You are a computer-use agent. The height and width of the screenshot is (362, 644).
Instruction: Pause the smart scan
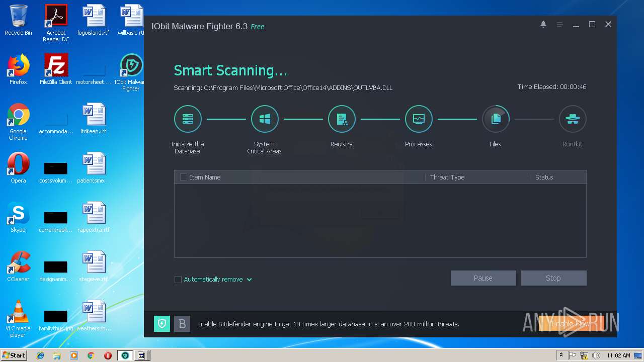point(484,278)
